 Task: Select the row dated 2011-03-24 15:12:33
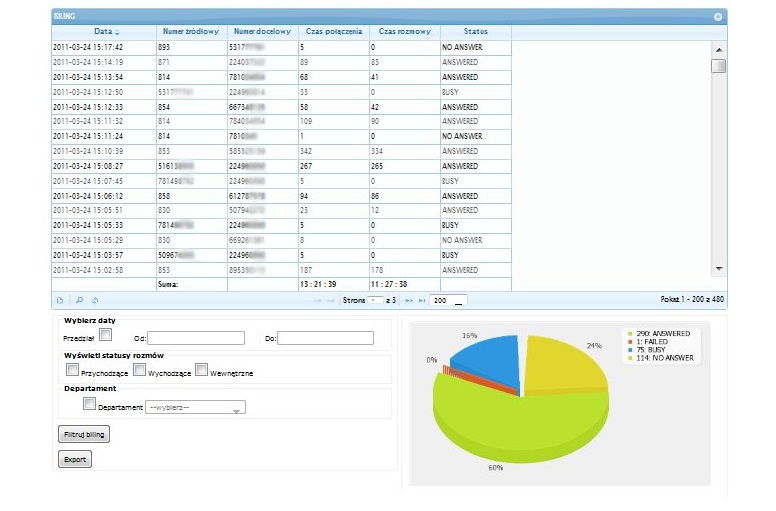[x=281, y=107]
